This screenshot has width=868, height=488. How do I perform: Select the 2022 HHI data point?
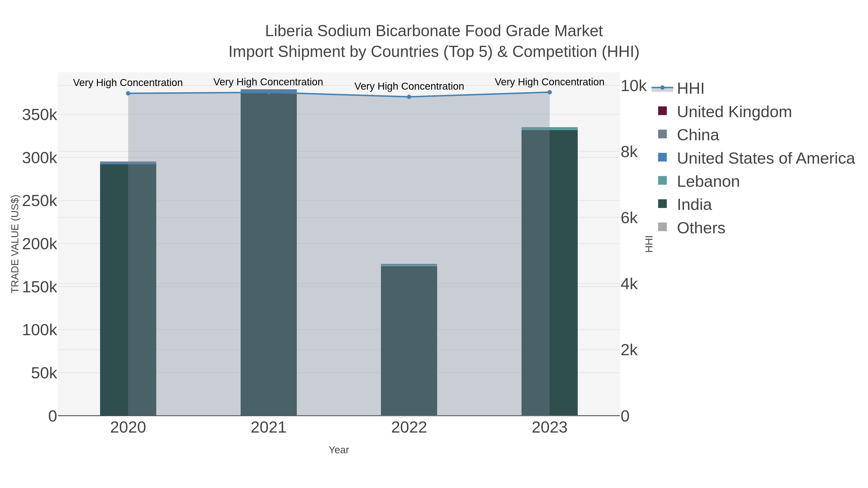pyautogui.click(x=409, y=97)
